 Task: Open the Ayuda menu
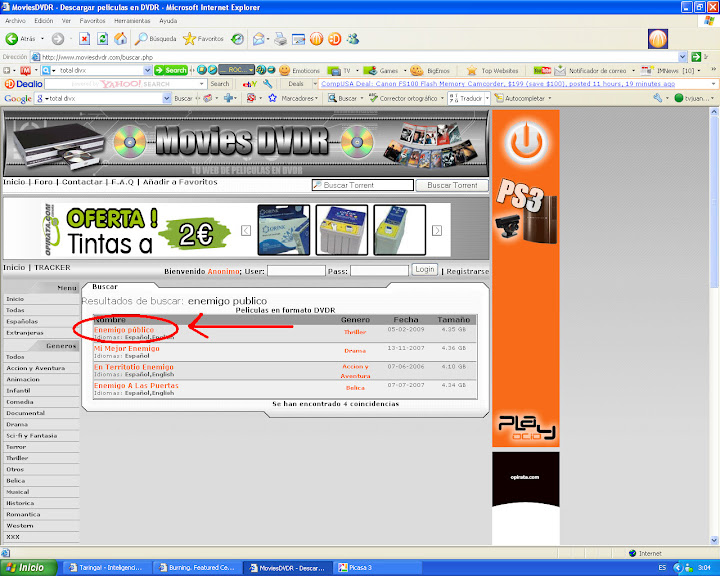point(168,21)
